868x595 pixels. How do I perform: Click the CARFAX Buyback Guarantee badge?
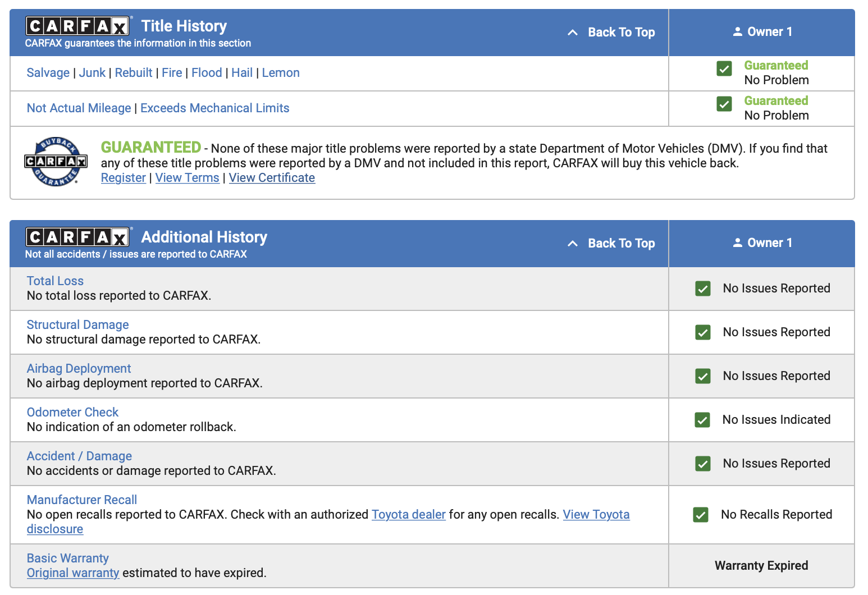(56, 162)
